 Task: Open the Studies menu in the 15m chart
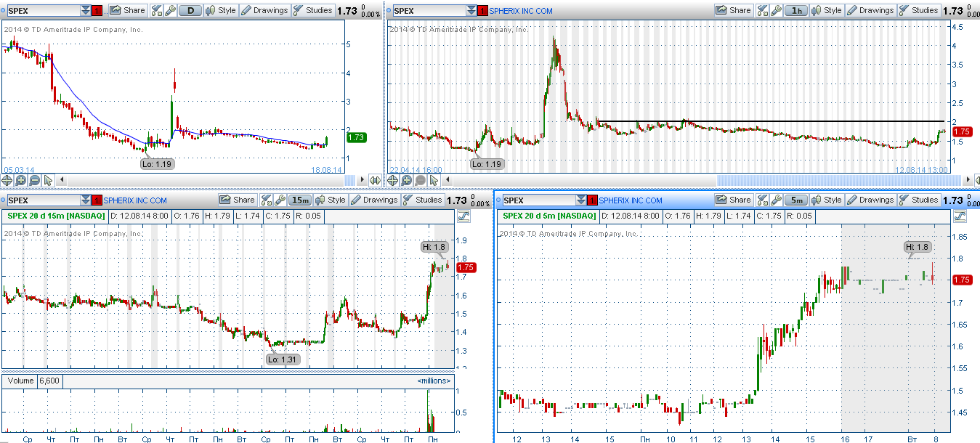423,200
